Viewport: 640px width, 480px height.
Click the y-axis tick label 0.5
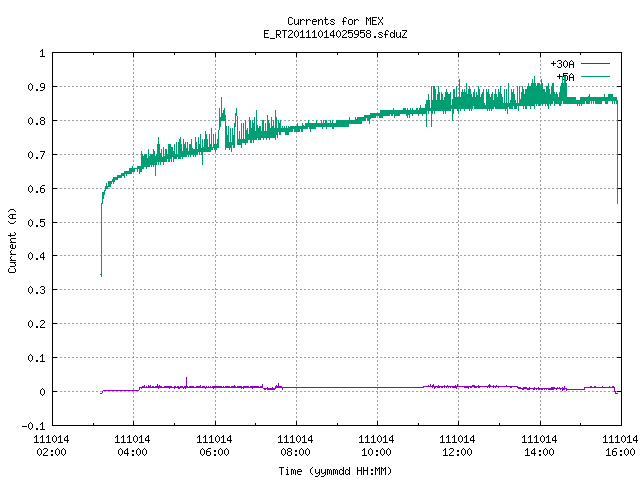coord(36,222)
